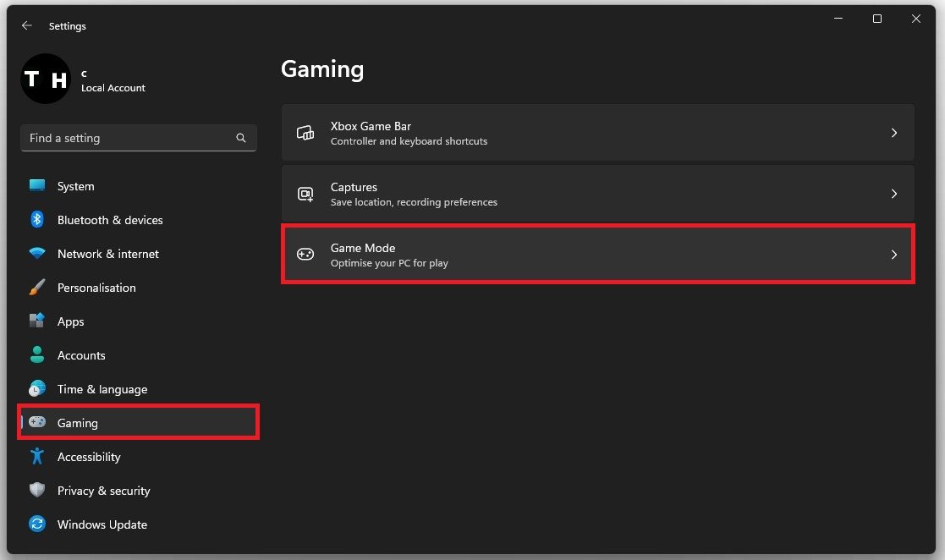
Task: Click the Time & language globe icon
Action: [x=37, y=389]
